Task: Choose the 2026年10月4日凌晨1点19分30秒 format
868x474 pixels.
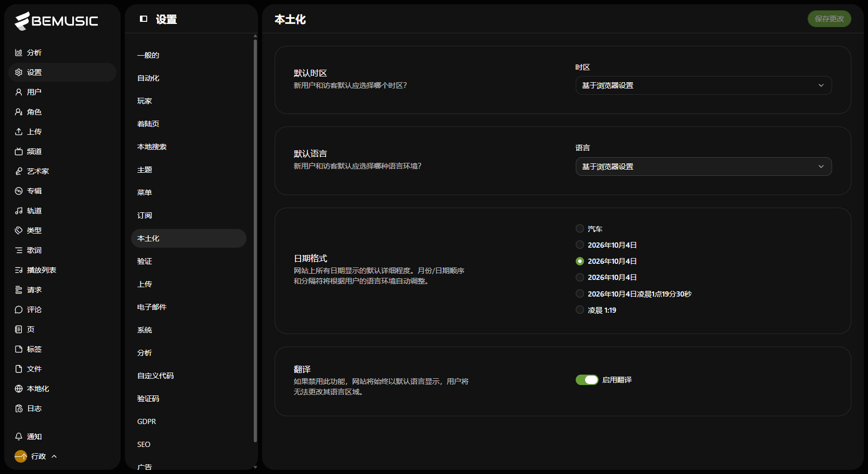Action: [x=580, y=293]
